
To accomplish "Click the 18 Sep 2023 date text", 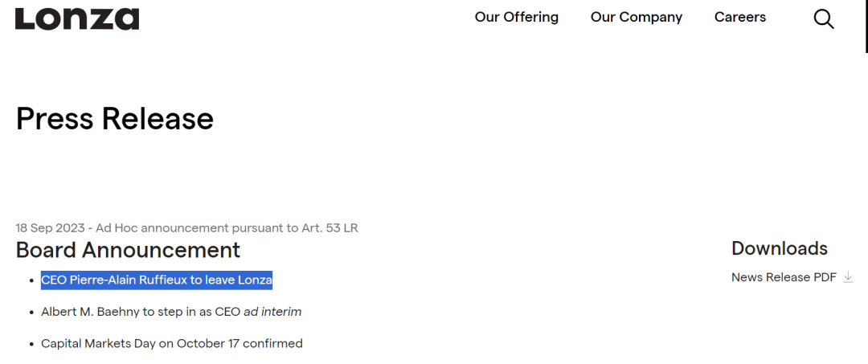I will pos(50,228).
